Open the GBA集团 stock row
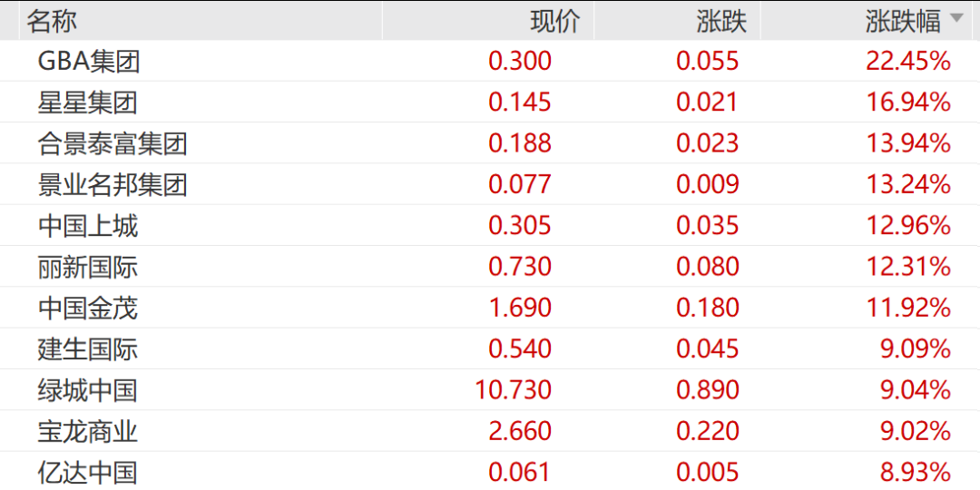 [x=89, y=61]
